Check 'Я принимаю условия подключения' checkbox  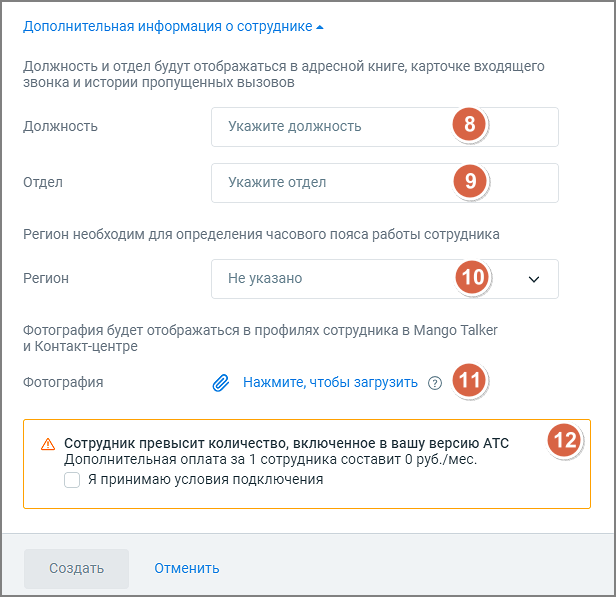[x=72, y=480]
